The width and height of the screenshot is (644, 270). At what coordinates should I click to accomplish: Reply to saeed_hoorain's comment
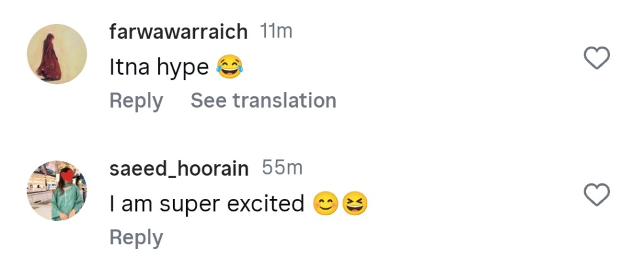tap(136, 237)
